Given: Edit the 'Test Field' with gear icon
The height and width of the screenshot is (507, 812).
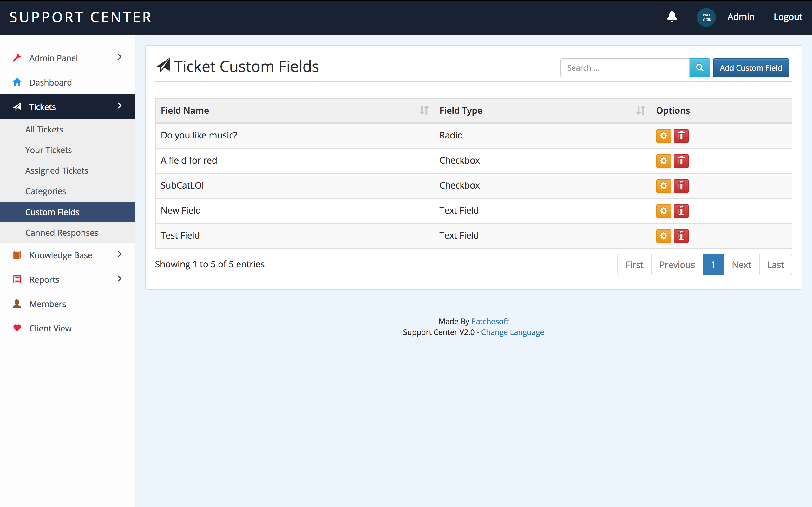Looking at the screenshot, I should (663, 236).
